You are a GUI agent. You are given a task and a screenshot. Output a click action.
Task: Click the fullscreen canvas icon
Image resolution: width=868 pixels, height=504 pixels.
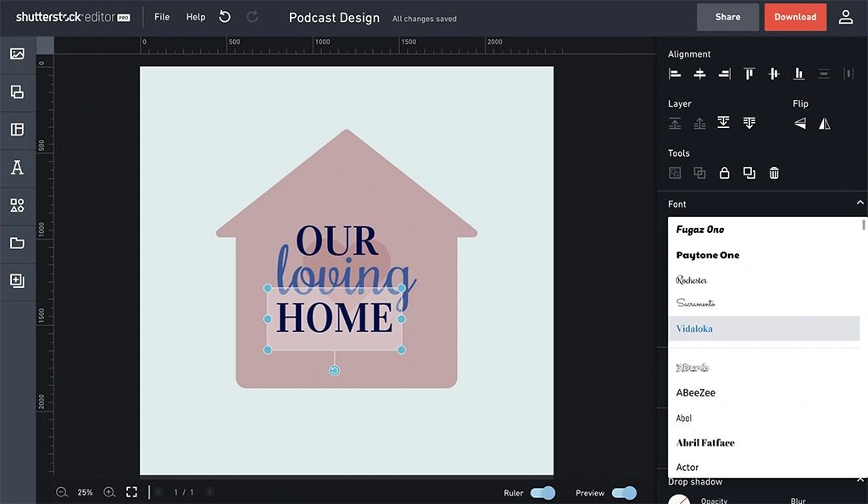pos(131,491)
